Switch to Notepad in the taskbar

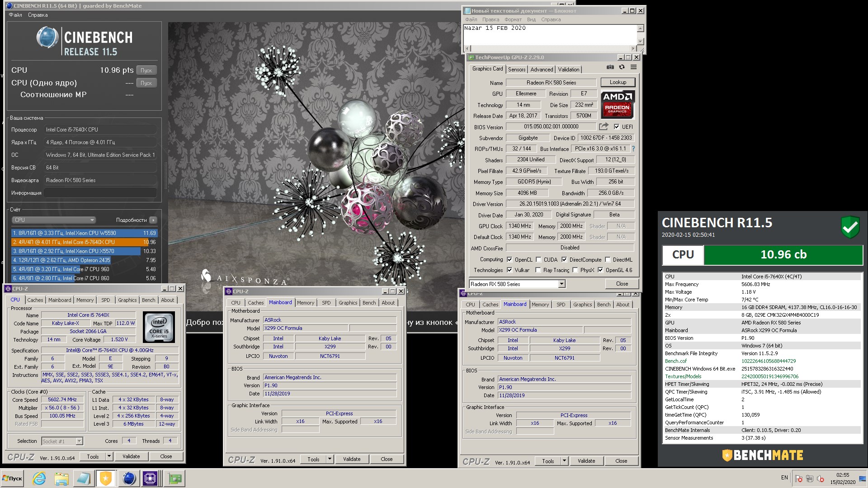pyautogui.click(x=83, y=478)
